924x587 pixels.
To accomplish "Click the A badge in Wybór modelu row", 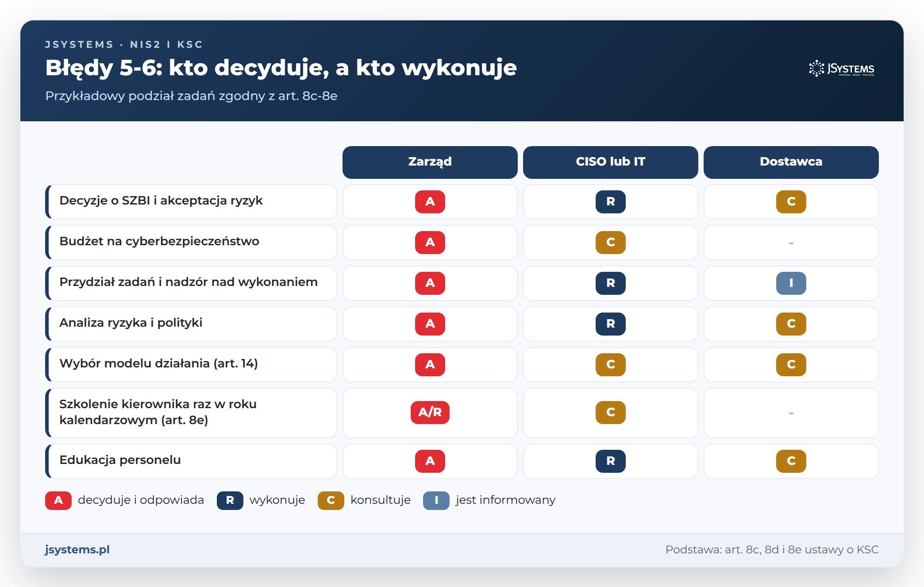I will [x=430, y=365].
